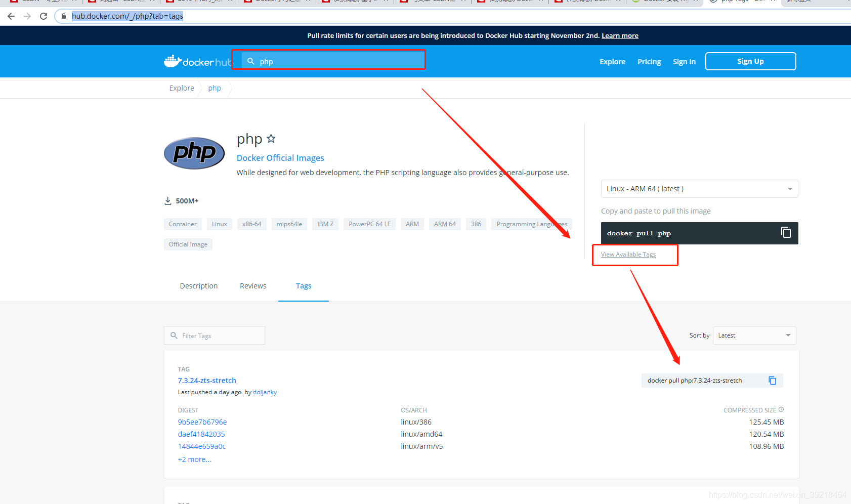Open the Linux - ARM 64 architecture dropdown
This screenshot has width=851, height=504.
pos(699,189)
